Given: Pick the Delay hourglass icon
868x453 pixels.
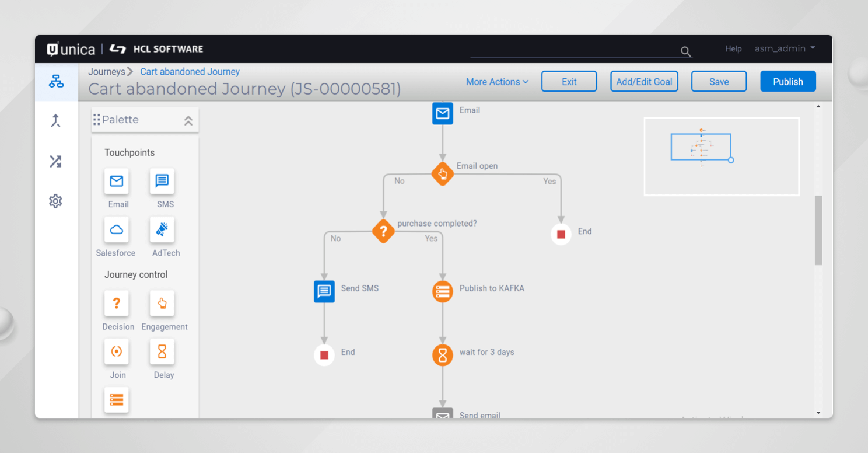Looking at the screenshot, I should pyautogui.click(x=162, y=351).
